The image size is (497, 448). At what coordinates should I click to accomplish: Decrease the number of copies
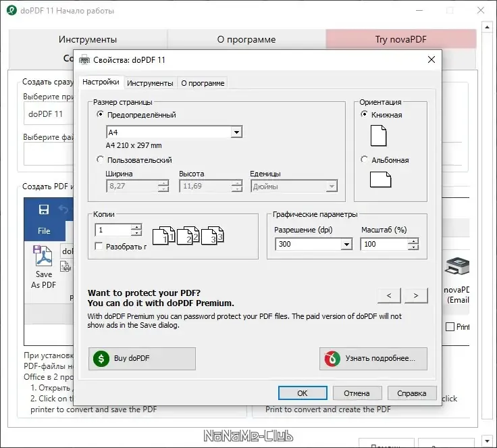pos(136,233)
